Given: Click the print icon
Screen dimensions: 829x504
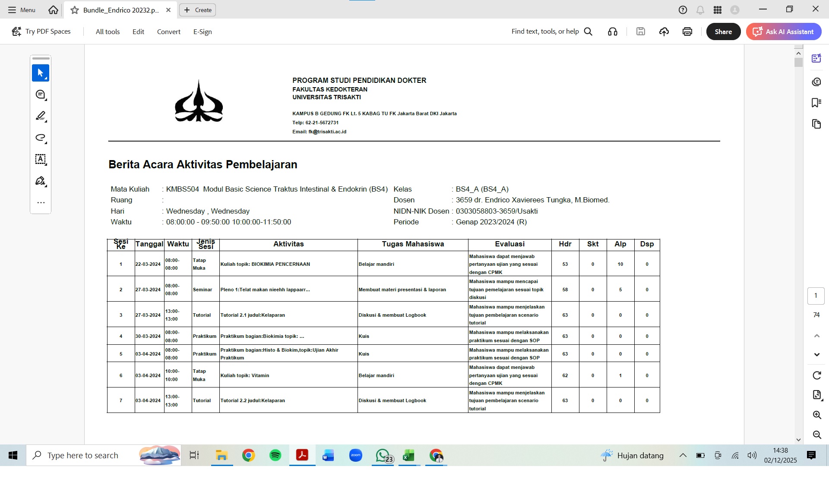Looking at the screenshot, I should pyautogui.click(x=687, y=31).
